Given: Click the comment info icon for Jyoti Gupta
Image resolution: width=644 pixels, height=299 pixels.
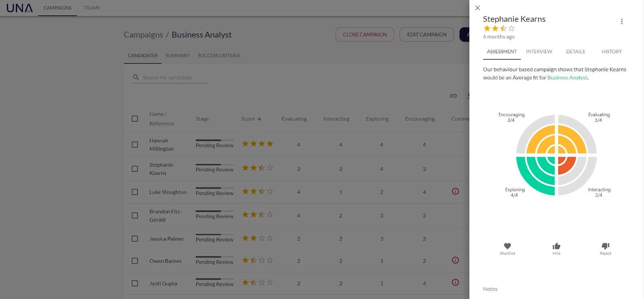Looking at the screenshot, I should [x=455, y=282].
